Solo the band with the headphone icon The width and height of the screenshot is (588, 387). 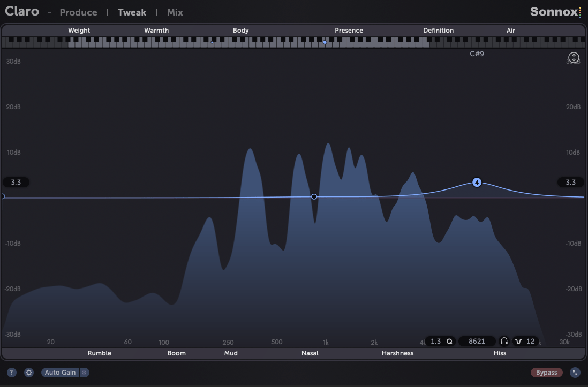(504, 341)
